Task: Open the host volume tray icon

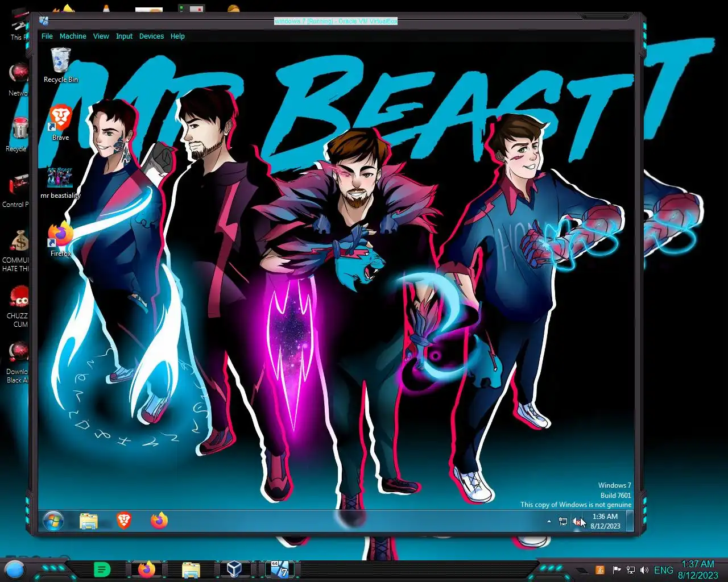Action: click(x=644, y=570)
